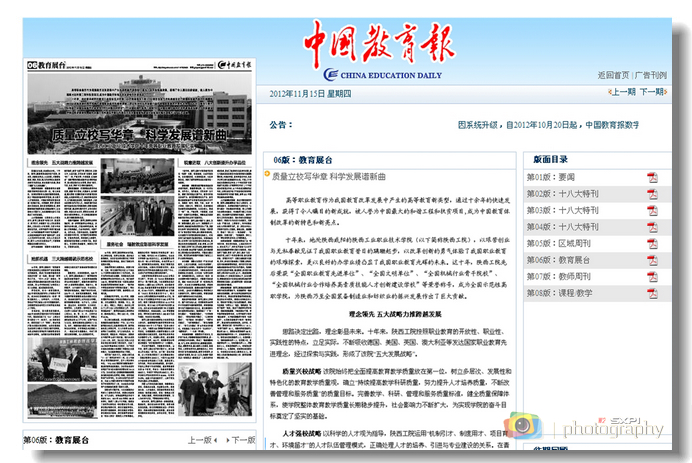692x463 pixels.
Task: Open the 广告刊例 link
Action: (650, 75)
